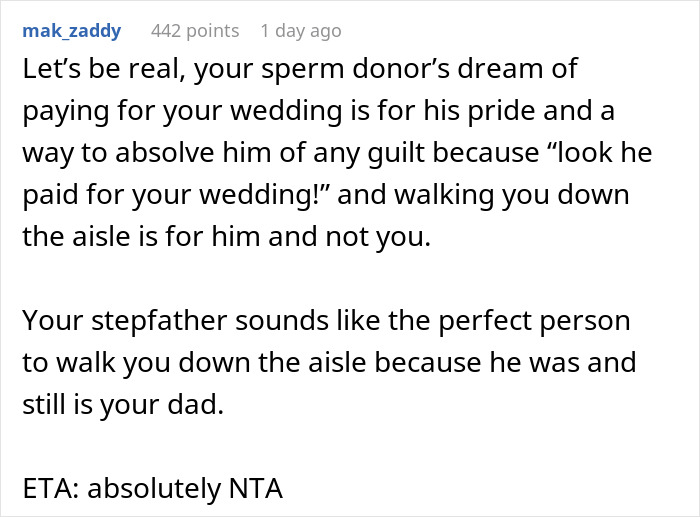This screenshot has height=517, width=700.
Task: Click the word "paying" in the second line
Action: click(x=59, y=111)
